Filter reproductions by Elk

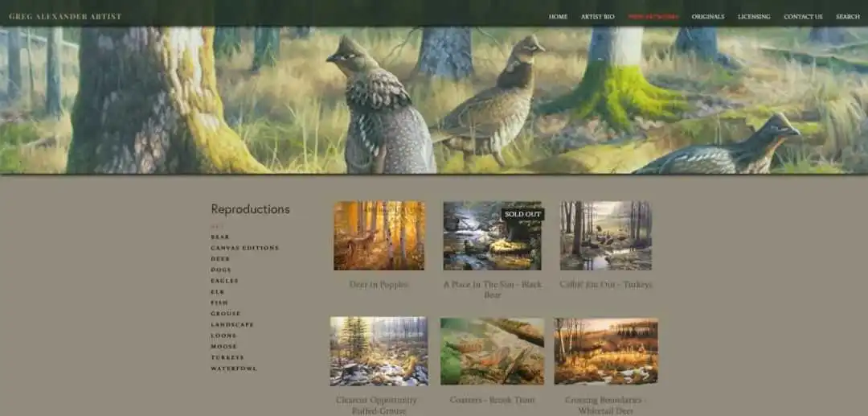point(217,291)
